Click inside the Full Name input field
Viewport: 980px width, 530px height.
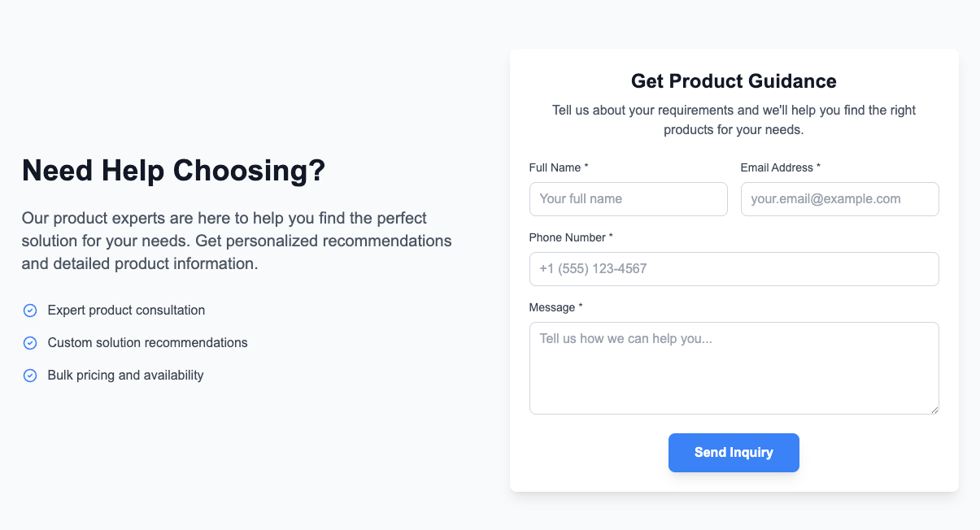(628, 199)
